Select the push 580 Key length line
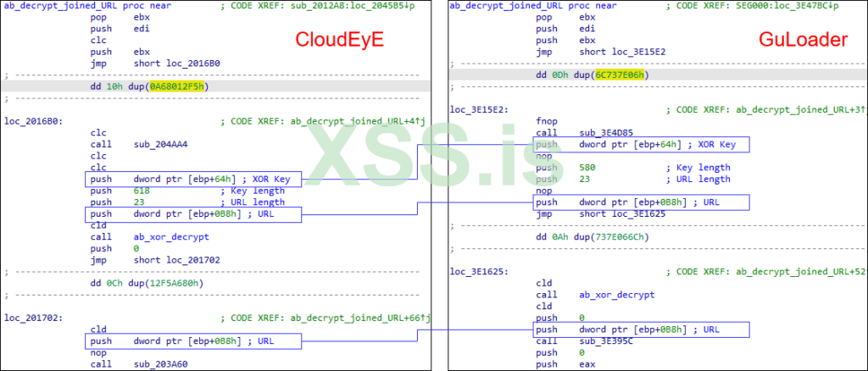The image size is (868, 371). point(632,168)
